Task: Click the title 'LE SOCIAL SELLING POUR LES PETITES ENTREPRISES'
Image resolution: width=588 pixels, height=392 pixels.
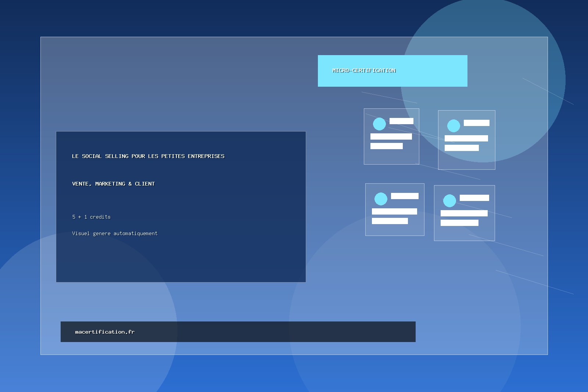Action: 148,156
